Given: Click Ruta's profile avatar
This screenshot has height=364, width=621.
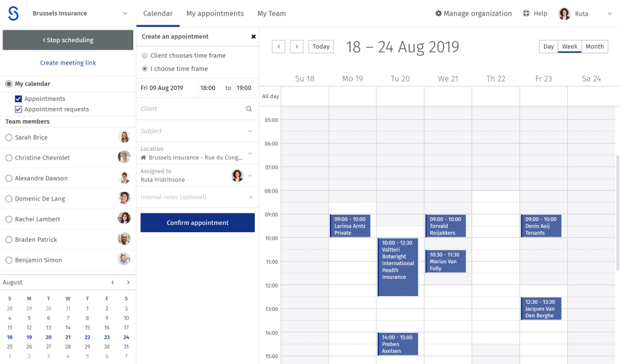Looking at the screenshot, I should pyautogui.click(x=564, y=14).
